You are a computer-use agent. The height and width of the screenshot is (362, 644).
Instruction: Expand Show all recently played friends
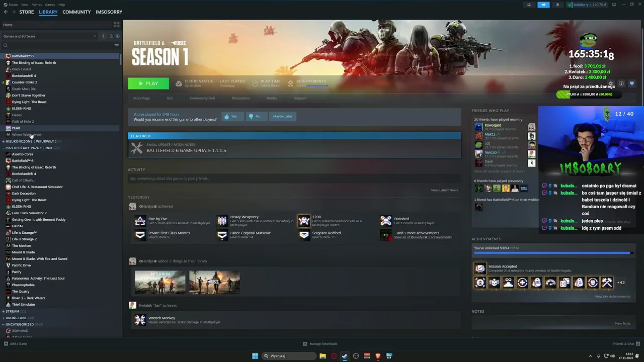pos(499,171)
